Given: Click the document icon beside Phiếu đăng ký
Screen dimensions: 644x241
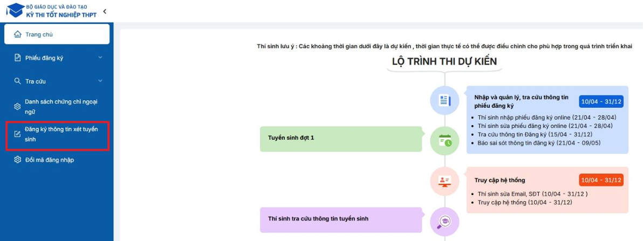Looking at the screenshot, I should point(18,58).
